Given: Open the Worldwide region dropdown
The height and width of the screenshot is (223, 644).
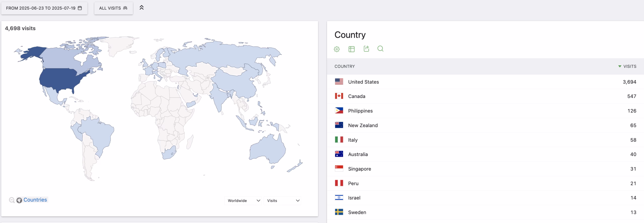Looking at the screenshot, I should point(243,201).
